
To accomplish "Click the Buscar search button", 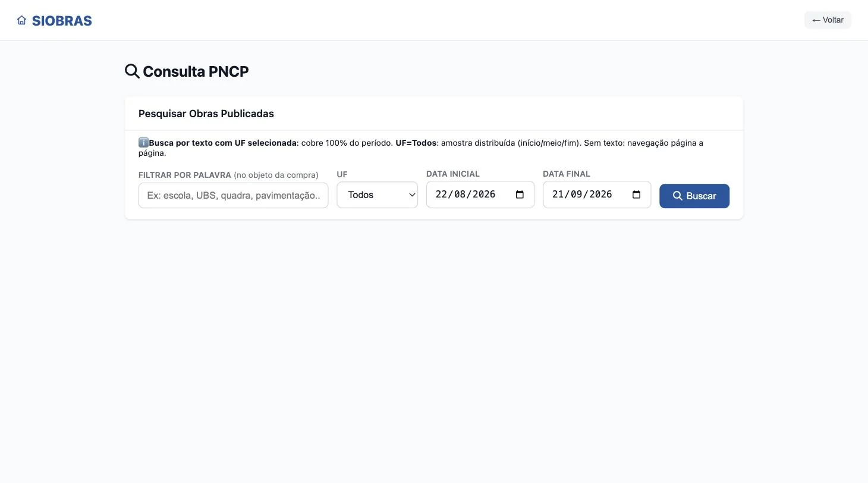I will pos(694,196).
